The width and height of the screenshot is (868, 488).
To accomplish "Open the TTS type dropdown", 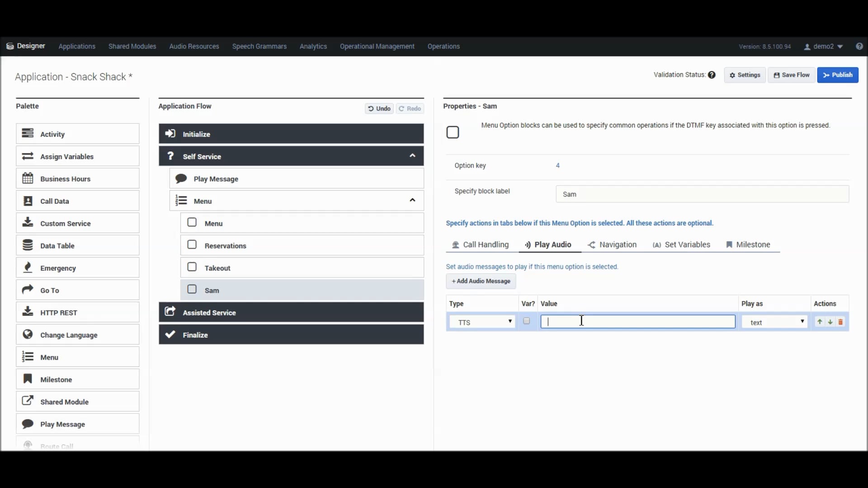I will point(482,322).
